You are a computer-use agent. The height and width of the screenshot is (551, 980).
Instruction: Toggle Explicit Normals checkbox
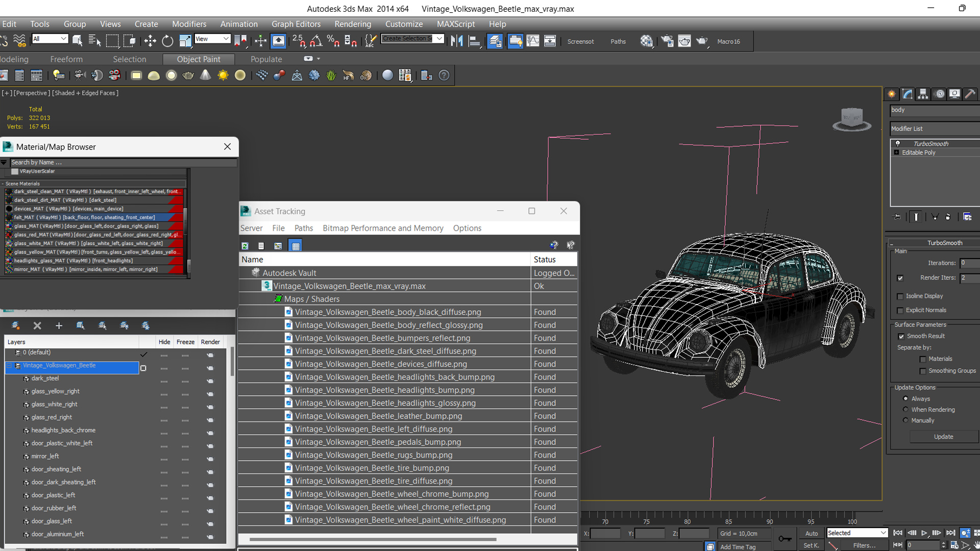pyautogui.click(x=900, y=310)
